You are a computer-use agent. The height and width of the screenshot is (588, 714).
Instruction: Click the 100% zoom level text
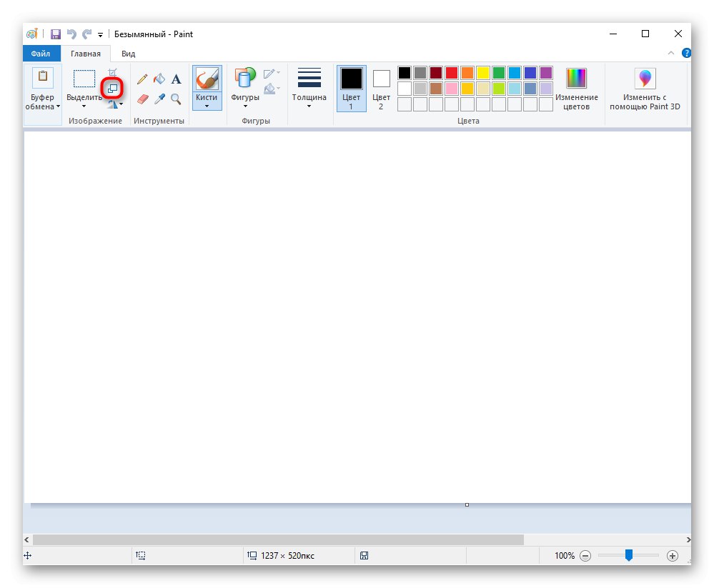click(x=565, y=556)
